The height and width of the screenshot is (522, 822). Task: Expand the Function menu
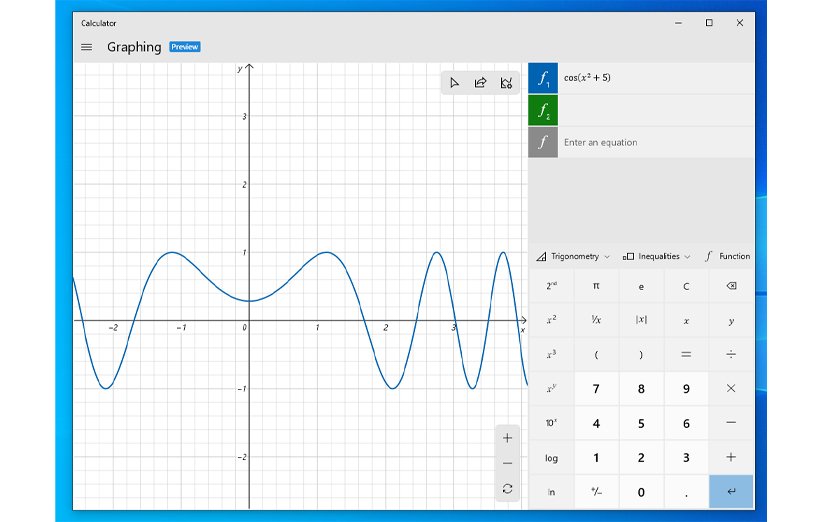pos(728,256)
